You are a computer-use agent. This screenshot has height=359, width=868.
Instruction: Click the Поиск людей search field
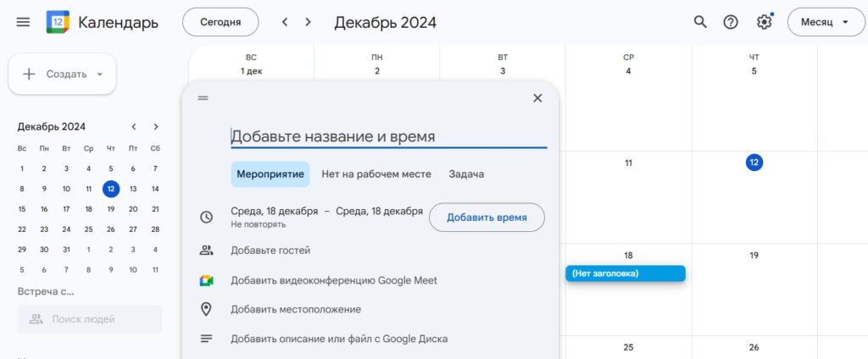[89, 319]
